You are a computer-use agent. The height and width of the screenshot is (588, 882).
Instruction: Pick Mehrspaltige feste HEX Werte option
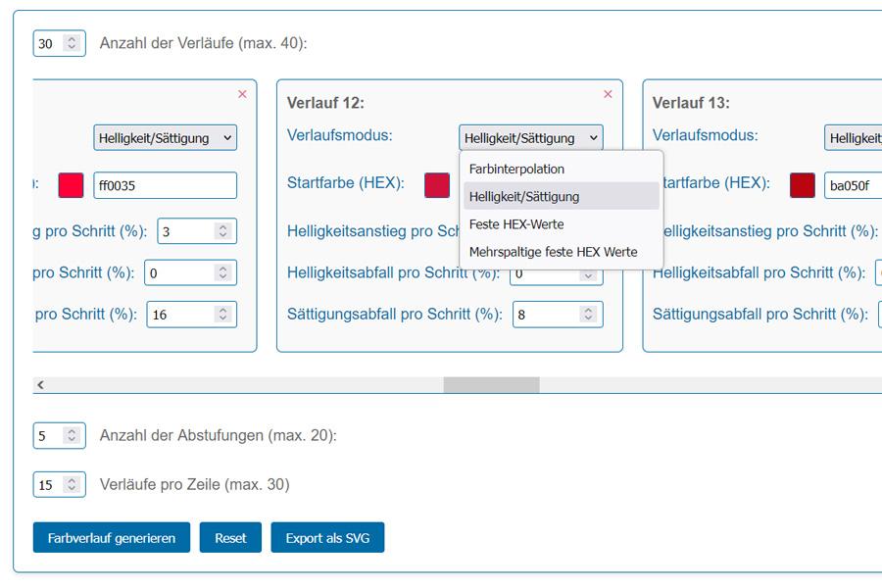point(553,252)
